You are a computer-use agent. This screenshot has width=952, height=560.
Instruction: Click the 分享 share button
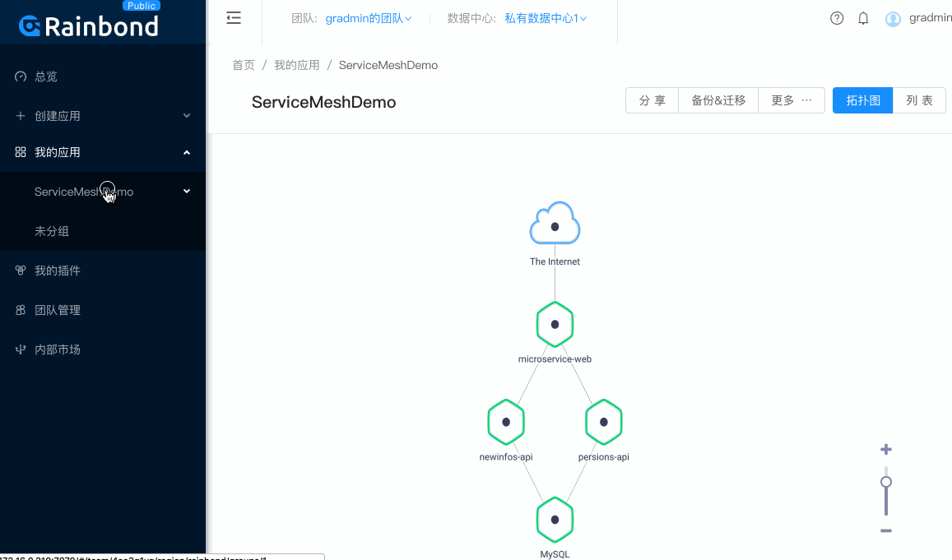click(x=652, y=100)
